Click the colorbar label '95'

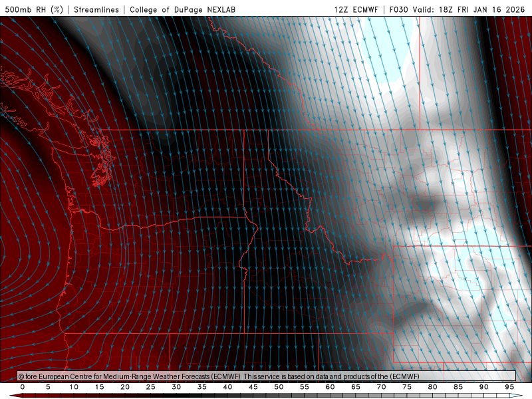[x=509, y=387]
